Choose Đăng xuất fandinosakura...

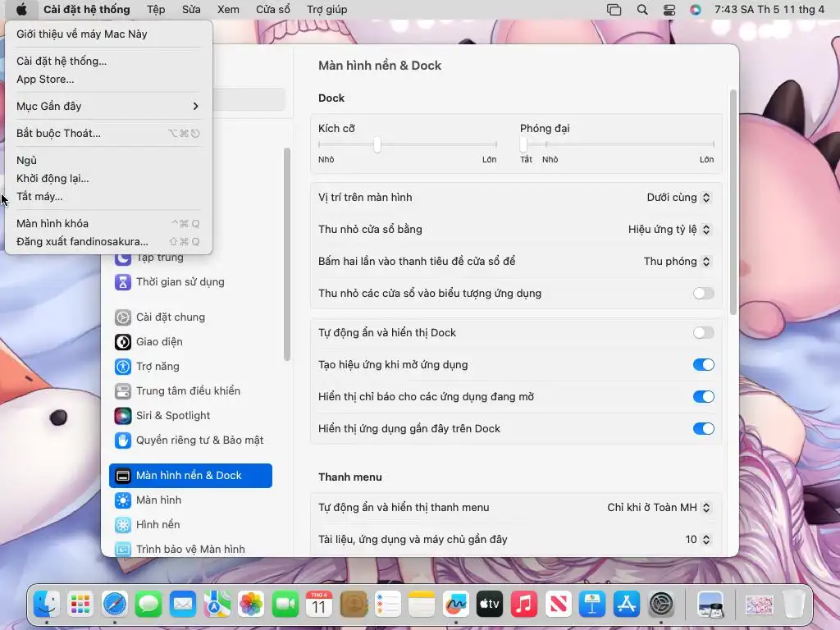click(108, 242)
